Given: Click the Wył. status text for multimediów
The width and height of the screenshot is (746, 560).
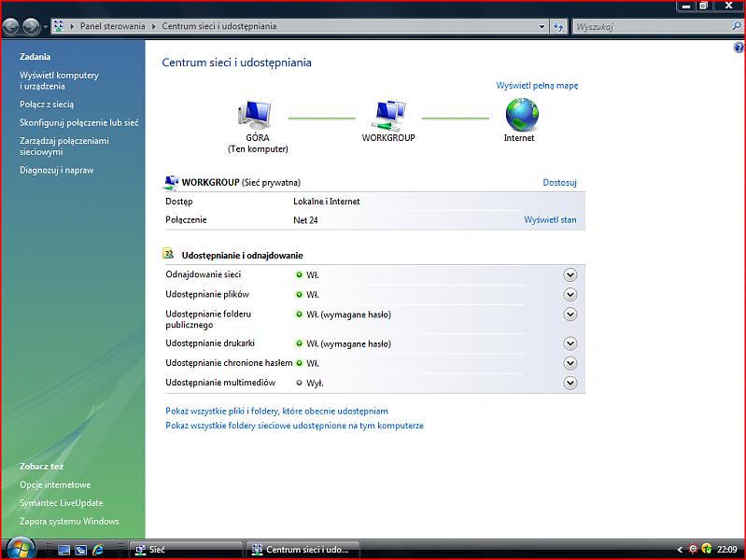Looking at the screenshot, I should point(315,383).
